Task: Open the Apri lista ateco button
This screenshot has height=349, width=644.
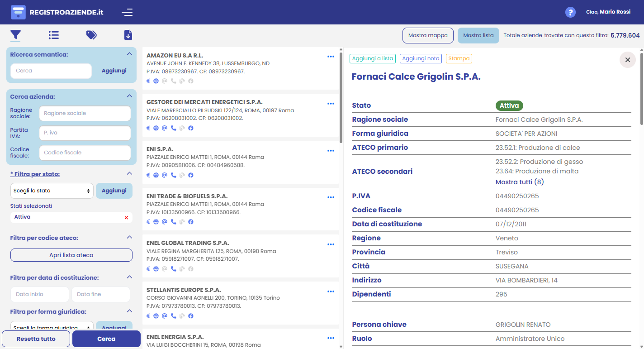Action: click(x=71, y=255)
